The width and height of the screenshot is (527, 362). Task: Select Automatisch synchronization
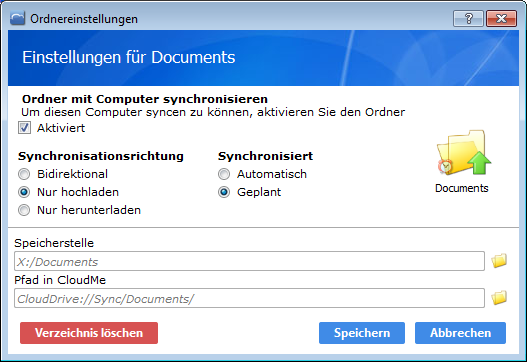pyautogui.click(x=224, y=174)
